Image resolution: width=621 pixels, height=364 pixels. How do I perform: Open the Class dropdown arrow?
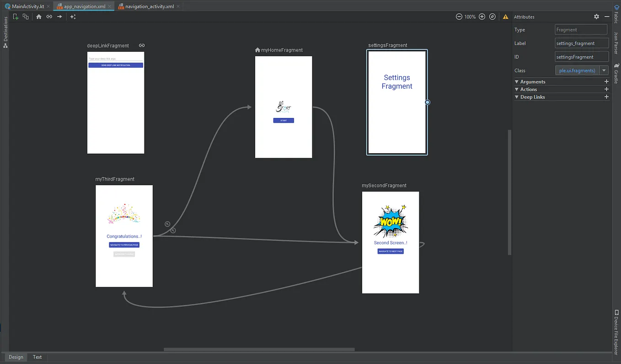point(604,70)
